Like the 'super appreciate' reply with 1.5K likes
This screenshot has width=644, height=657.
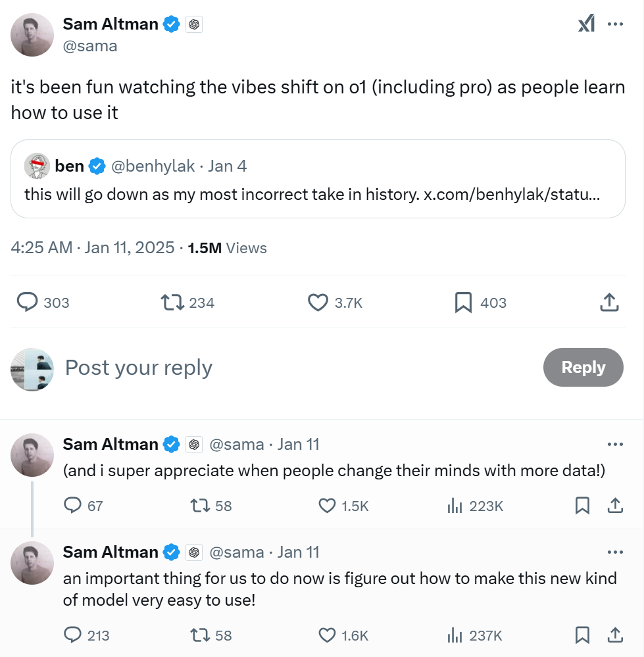click(343, 506)
